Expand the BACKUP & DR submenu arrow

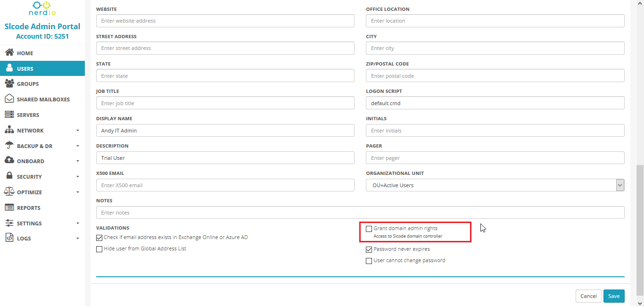[x=78, y=146]
